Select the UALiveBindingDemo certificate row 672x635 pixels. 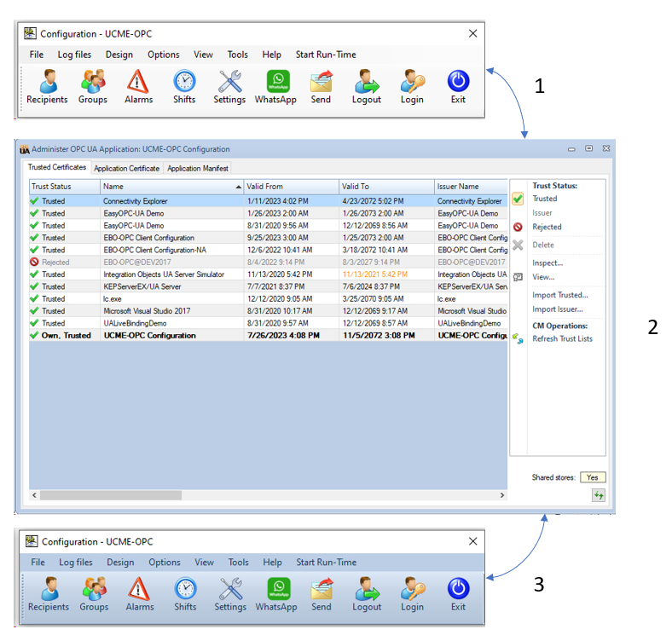[x=269, y=323]
